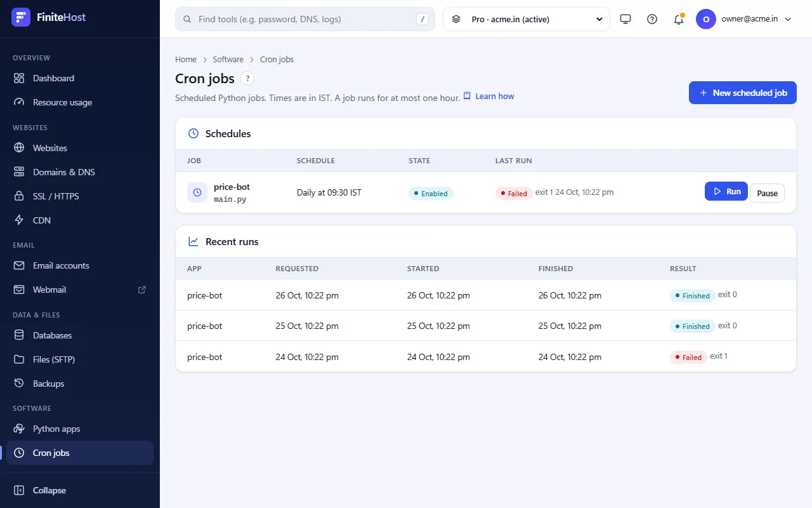Viewport: 812px width, 508px height.
Task: Open the price-bot job name in Schedules
Action: coord(232,187)
